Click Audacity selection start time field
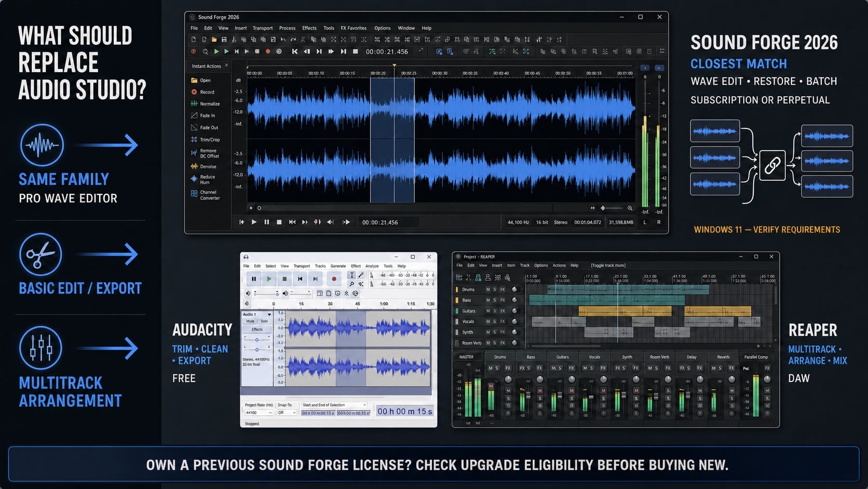 tap(318, 413)
